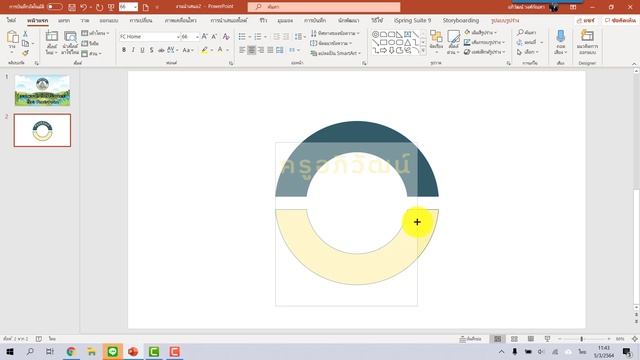Open the Storyboarding tab
The width and height of the screenshot is (640, 360).
coord(461,20)
